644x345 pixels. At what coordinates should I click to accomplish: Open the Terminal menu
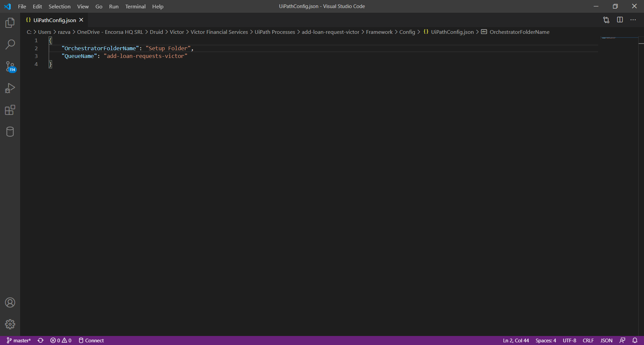click(136, 6)
